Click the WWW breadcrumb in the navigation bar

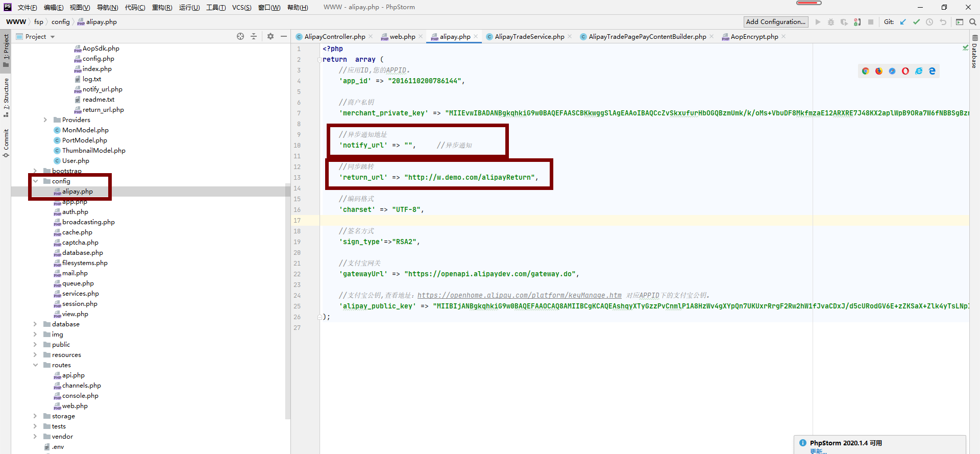[x=16, y=22]
